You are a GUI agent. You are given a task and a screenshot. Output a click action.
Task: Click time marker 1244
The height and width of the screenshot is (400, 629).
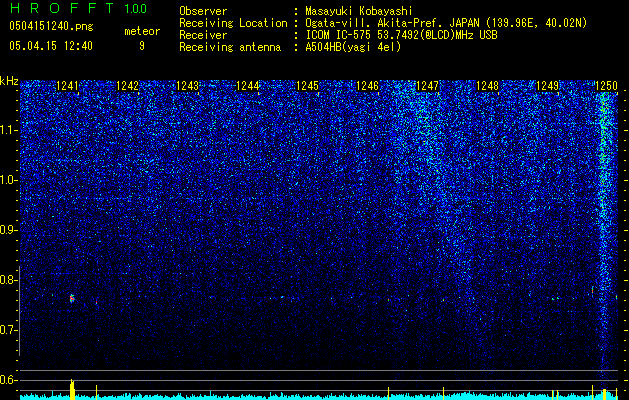[248, 85]
